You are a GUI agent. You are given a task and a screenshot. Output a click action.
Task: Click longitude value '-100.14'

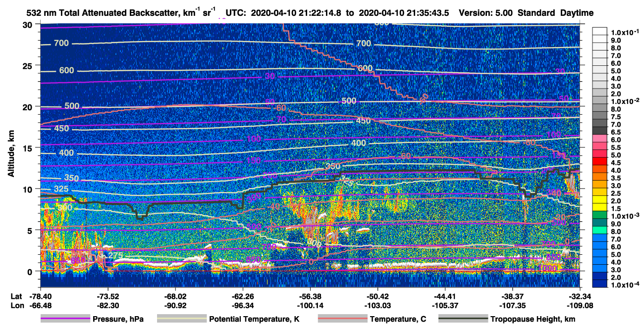tap(310, 305)
